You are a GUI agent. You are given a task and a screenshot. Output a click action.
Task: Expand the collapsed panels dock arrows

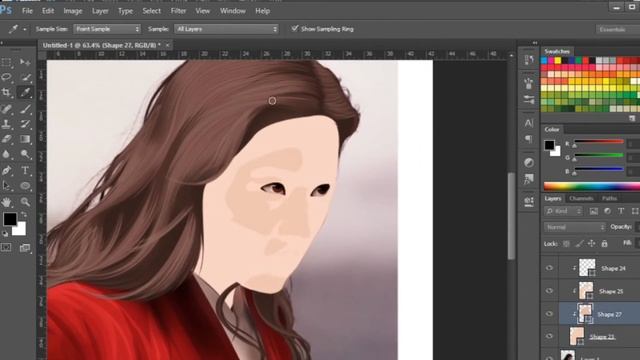[535, 43]
